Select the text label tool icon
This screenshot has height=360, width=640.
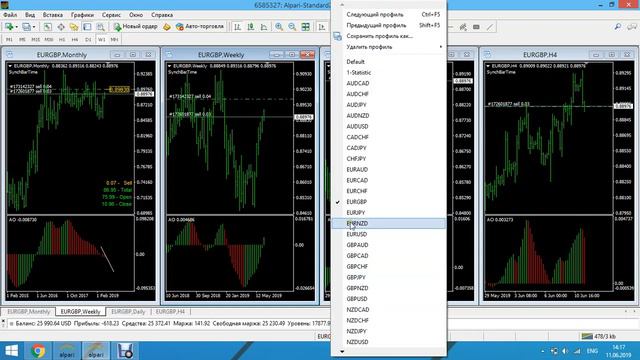(x=476, y=27)
